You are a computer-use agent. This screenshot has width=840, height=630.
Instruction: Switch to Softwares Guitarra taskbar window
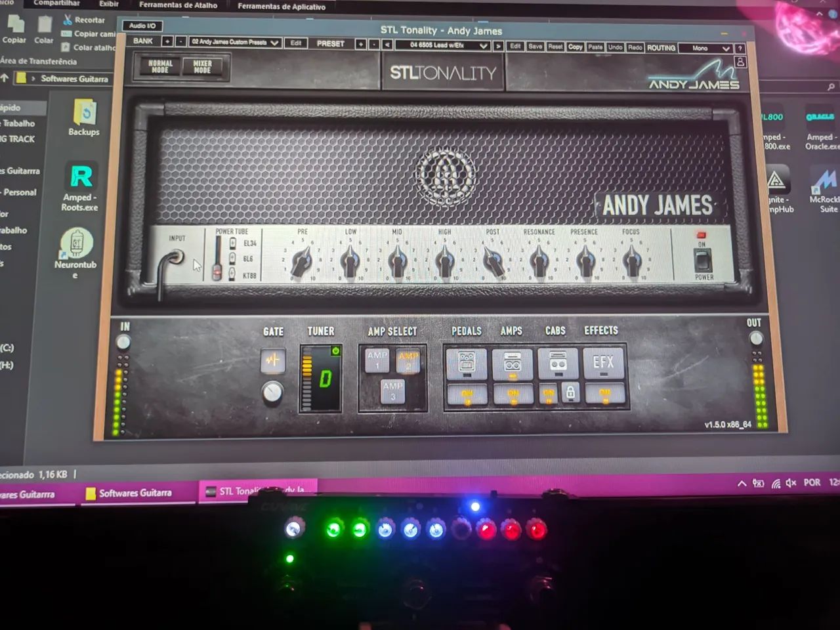(x=136, y=493)
